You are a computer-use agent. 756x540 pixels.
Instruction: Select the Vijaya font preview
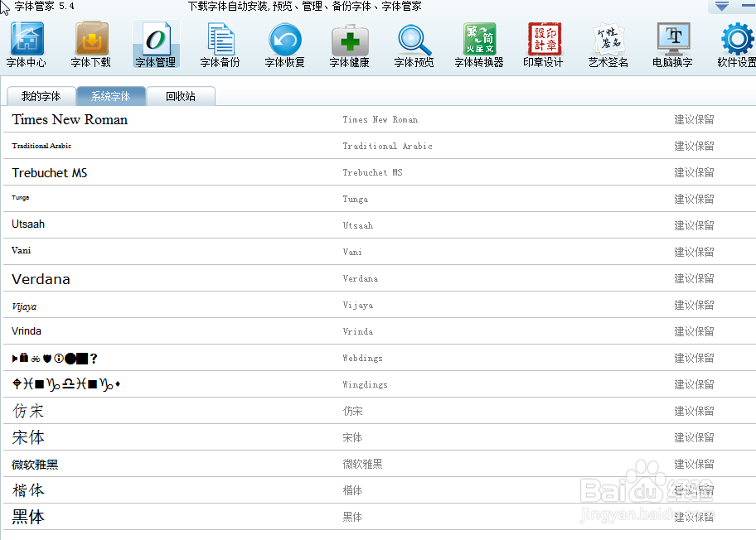pos(24,306)
